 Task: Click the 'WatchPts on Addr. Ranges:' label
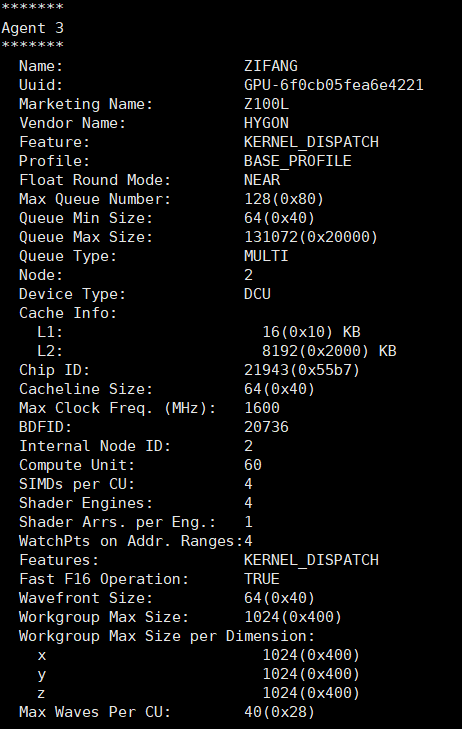[x=131, y=541]
